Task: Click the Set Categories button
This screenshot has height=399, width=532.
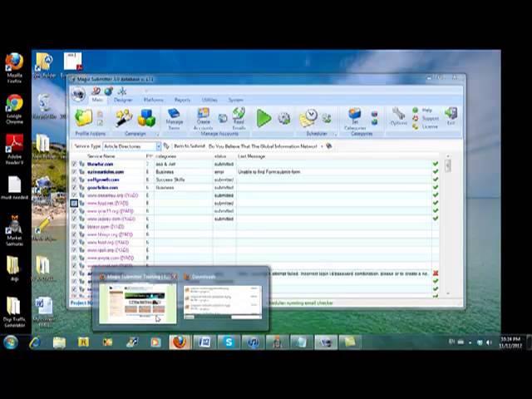Action: tap(355, 119)
